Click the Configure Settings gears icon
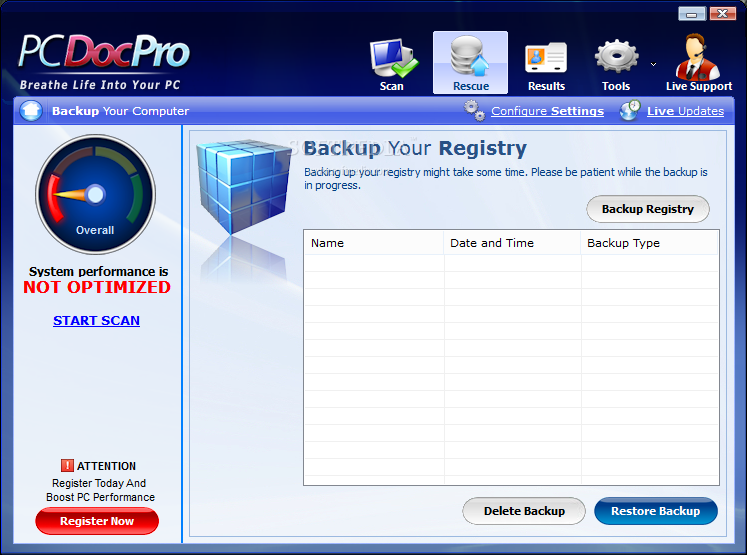This screenshot has width=747, height=555. pyautogui.click(x=474, y=111)
